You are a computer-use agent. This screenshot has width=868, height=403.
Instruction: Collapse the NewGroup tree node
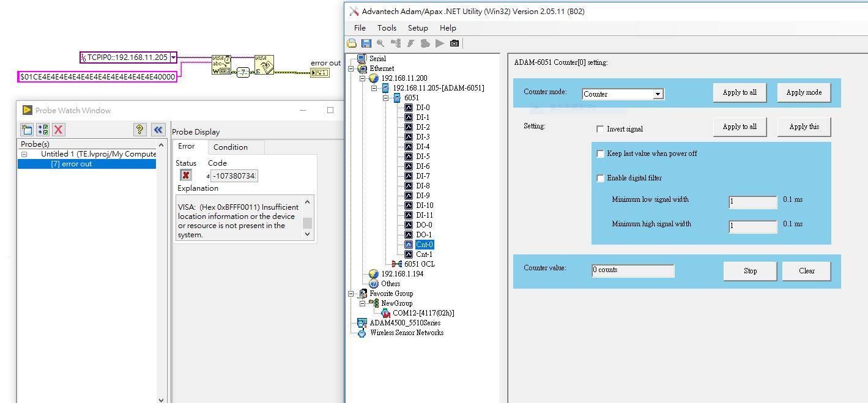(x=363, y=303)
